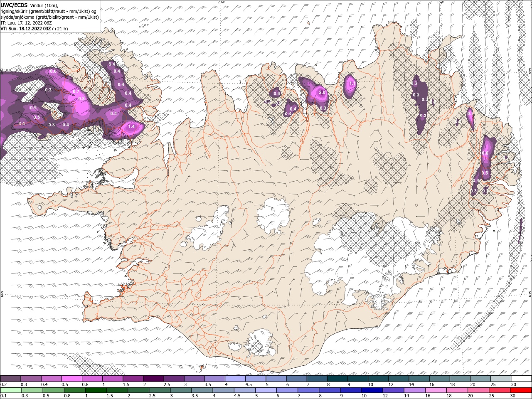This screenshot has width=532, height=399.
Task: Pick the darkest green lower swatch starting at 1
Action: (96, 390)
